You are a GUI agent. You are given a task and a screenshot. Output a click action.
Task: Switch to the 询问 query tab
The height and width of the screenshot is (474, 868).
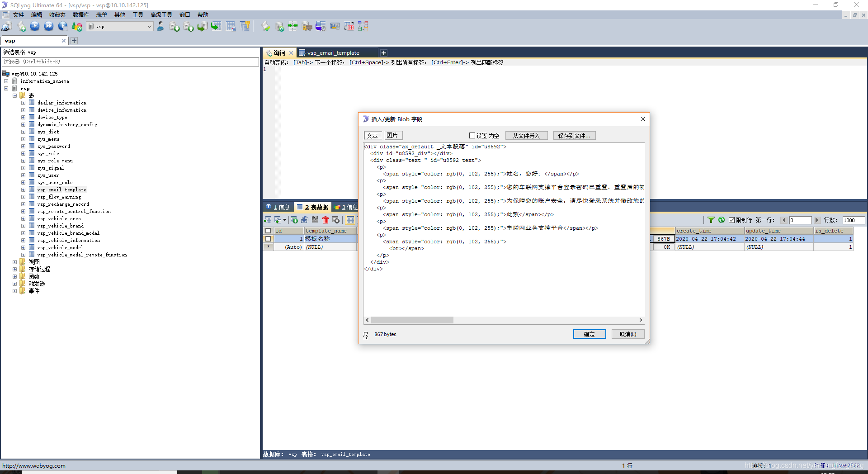[x=279, y=53]
